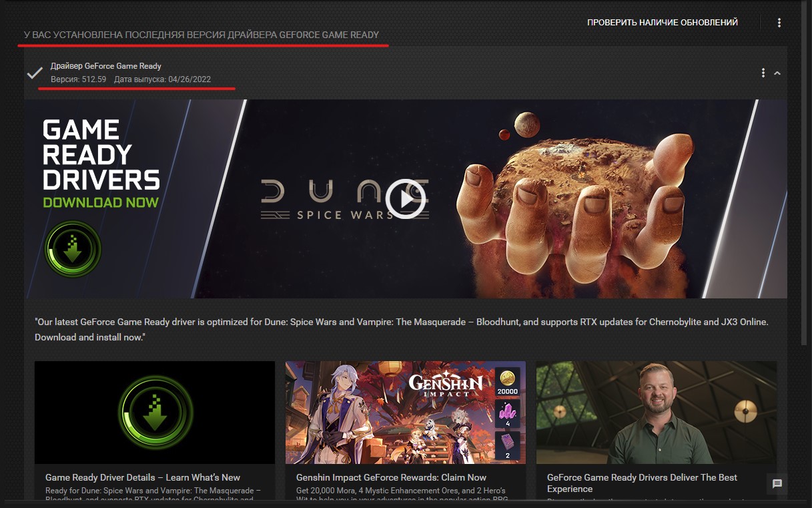Viewport: 812px width, 508px height.
Task: Open the top-right three-dot options menu
Action: click(x=779, y=23)
